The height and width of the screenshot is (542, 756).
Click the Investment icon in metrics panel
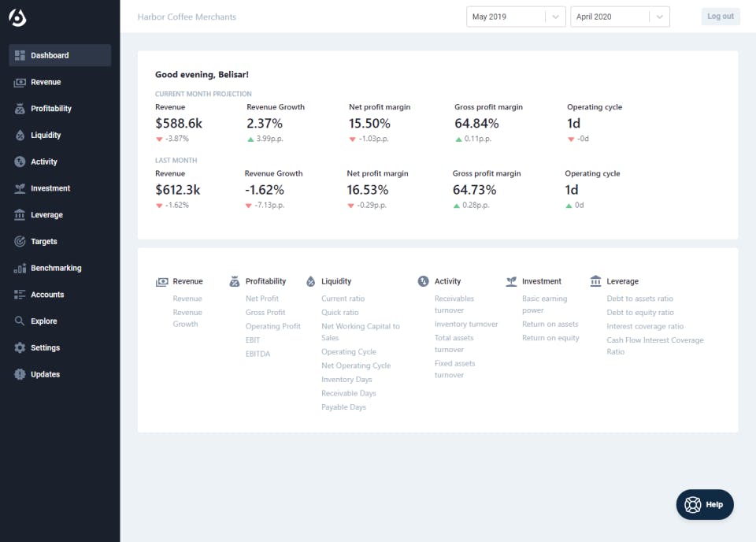click(x=512, y=281)
